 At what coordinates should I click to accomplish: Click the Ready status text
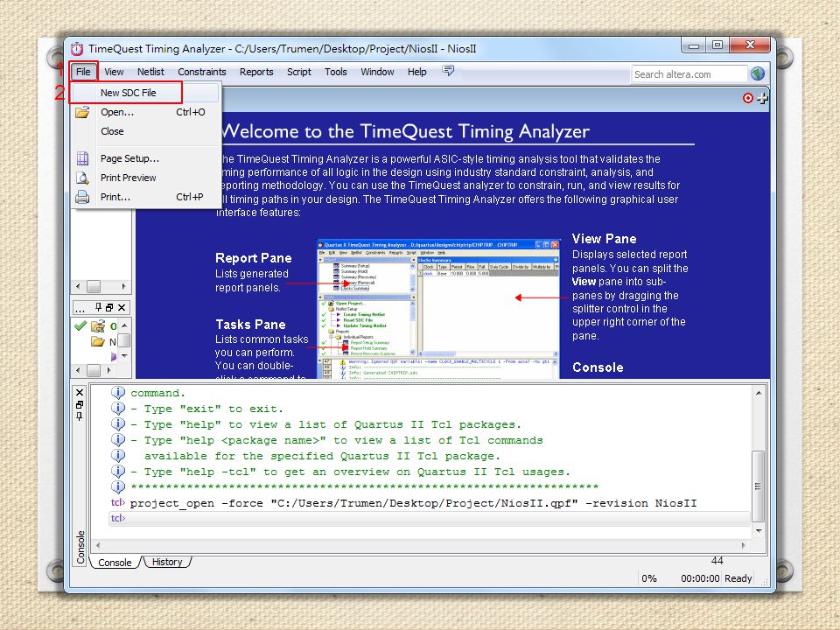738,578
